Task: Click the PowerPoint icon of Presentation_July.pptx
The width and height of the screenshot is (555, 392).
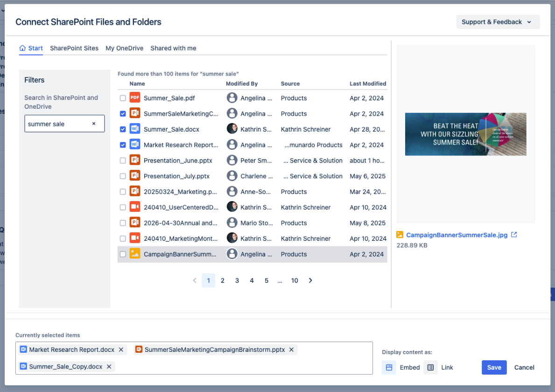Action: [x=135, y=175]
